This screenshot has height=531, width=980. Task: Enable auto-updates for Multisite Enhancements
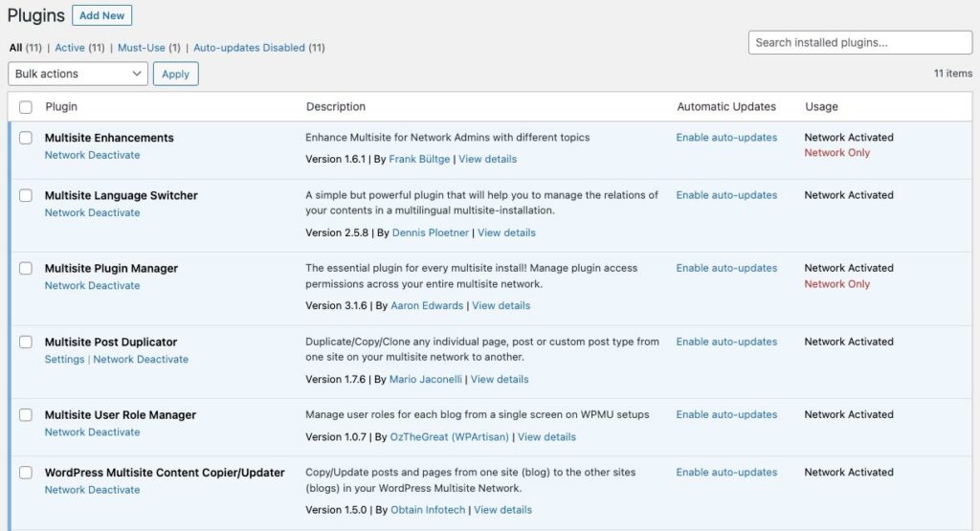coord(727,138)
